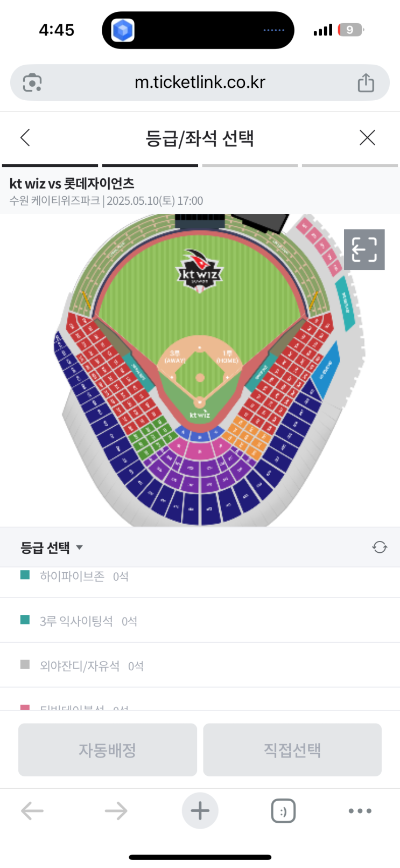Tap the fit-to-screen map icon
Image resolution: width=400 pixels, height=868 pixels.
tap(364, 249)
